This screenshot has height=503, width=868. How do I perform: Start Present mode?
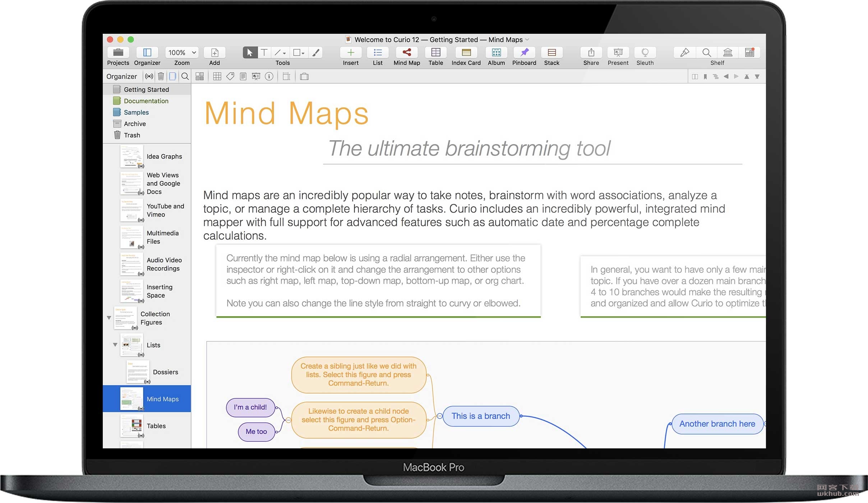(x=618, y=52)
